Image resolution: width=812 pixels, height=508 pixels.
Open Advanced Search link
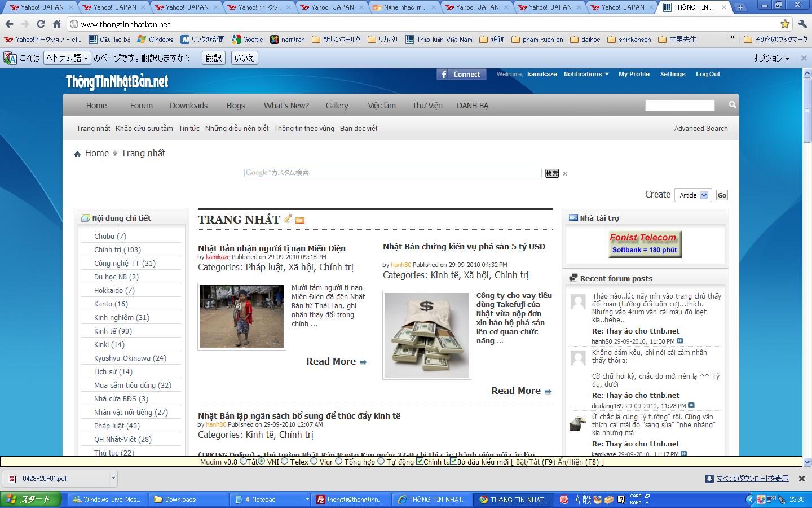701,129
